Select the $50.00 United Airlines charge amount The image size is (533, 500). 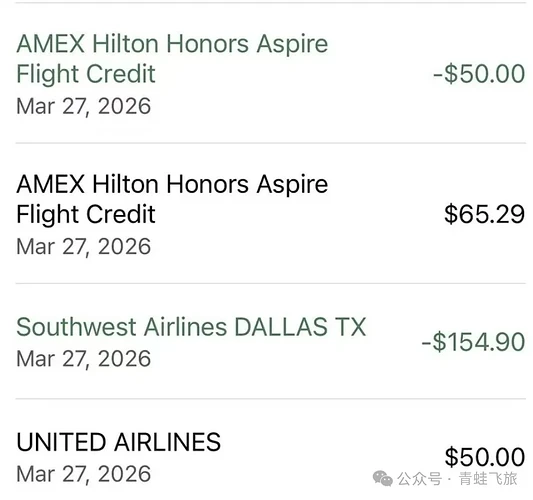(x=485, y=457)
